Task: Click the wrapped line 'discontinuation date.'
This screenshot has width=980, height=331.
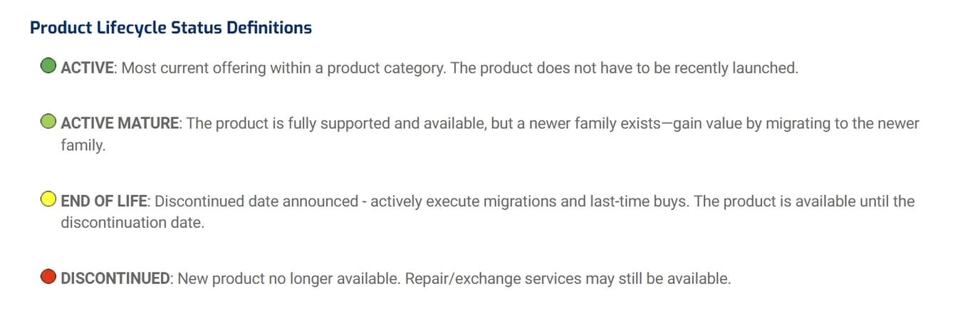Action: [x=132, y=224]
